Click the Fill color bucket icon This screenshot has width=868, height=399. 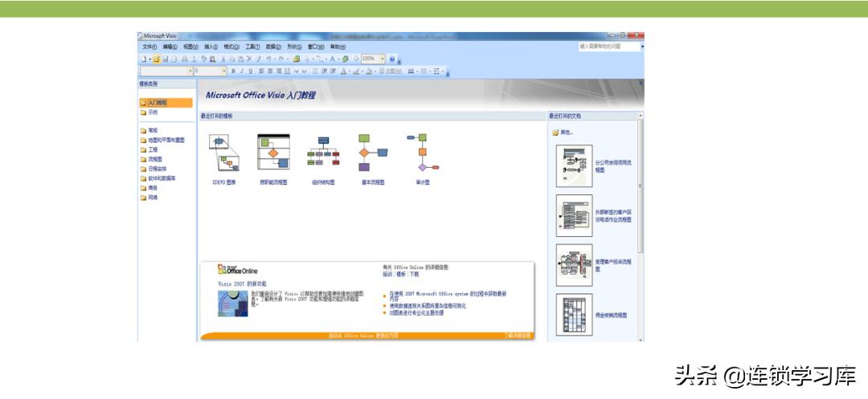tap(369, 71)
